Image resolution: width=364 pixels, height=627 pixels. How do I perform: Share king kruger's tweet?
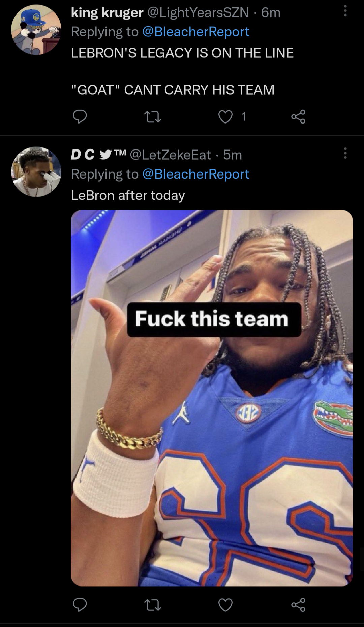tap(298, 117)
